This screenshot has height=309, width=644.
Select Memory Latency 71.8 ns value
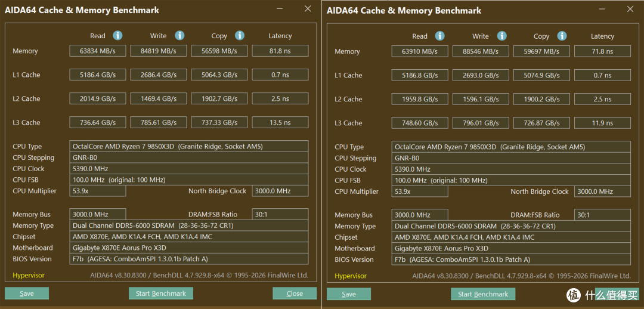(x=602, y=51)
